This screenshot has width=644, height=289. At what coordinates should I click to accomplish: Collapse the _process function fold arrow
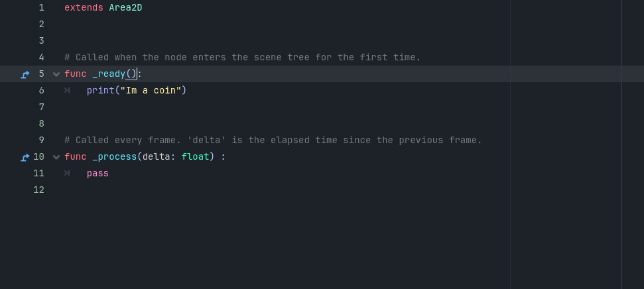[56, 157]
